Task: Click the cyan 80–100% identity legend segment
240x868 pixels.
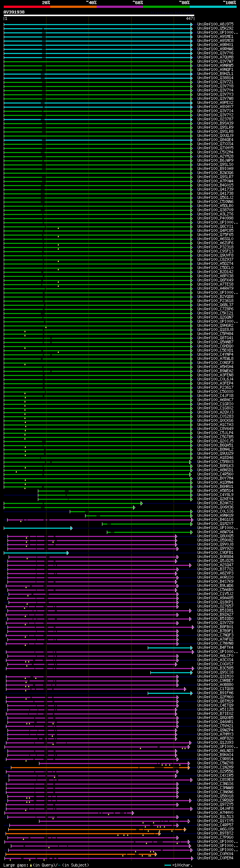Action: pos(213,7)
